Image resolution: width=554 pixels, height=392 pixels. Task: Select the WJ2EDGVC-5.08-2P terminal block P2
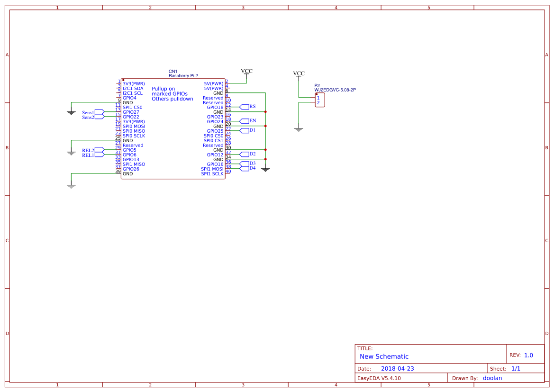point(319,100)
